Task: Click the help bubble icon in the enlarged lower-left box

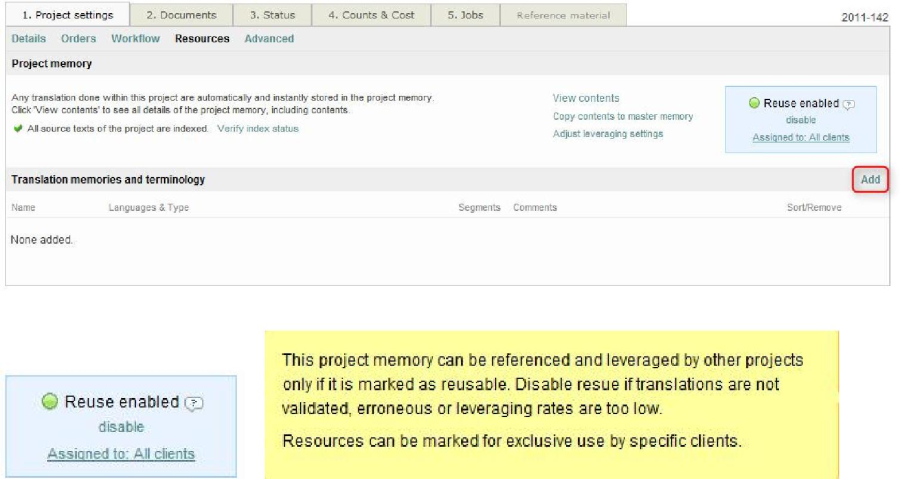Action: point(195,403)
